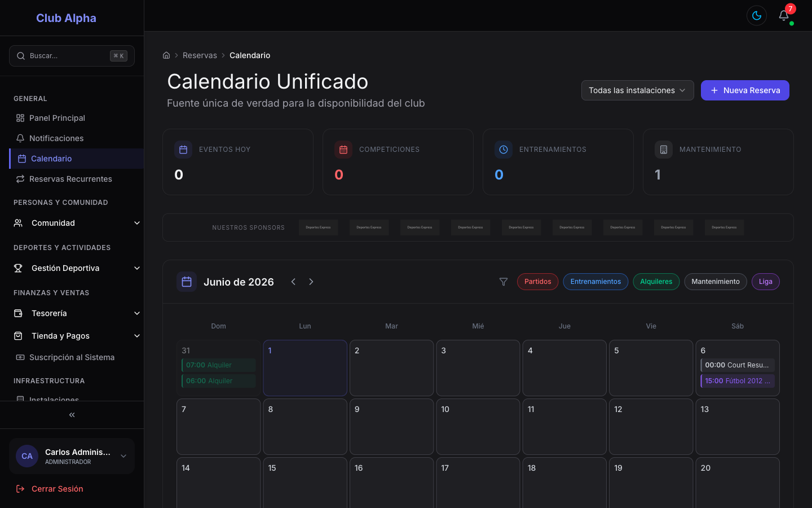
Task: Click the Tienda y Pagos bag icon
Action: tap(18, 336)
